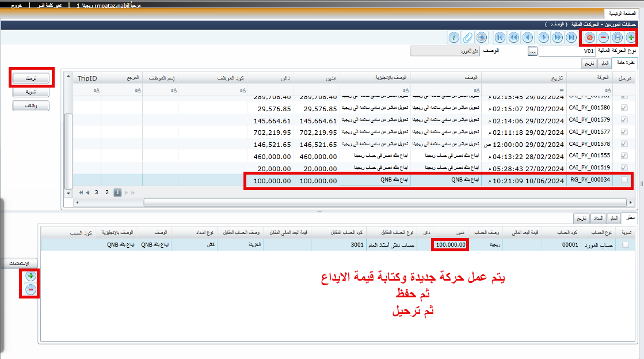644x359 pixels.
Task: Open the lookup '...' button beside V01 field
Action: (x=532, y=51)
